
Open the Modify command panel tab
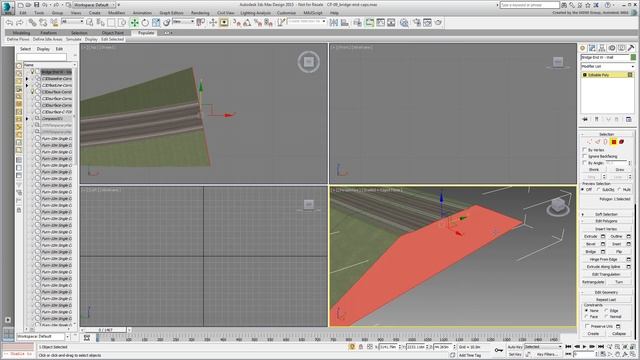point(592,48)
